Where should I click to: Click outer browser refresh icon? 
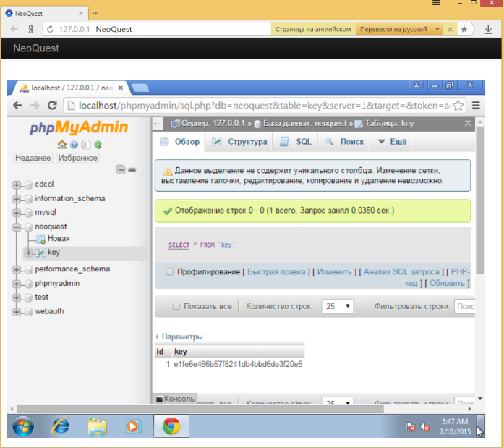coord(50,29)
